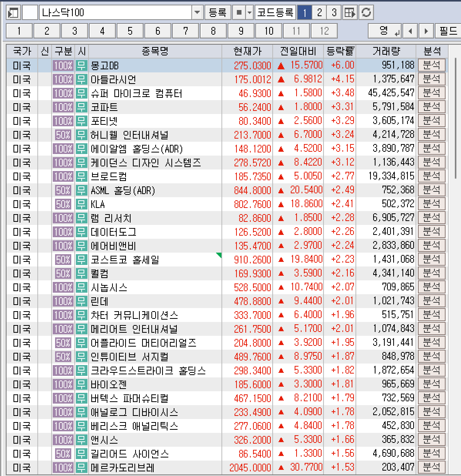Click the refresh icon
The image size is (461, 476).
pos(366,13)
